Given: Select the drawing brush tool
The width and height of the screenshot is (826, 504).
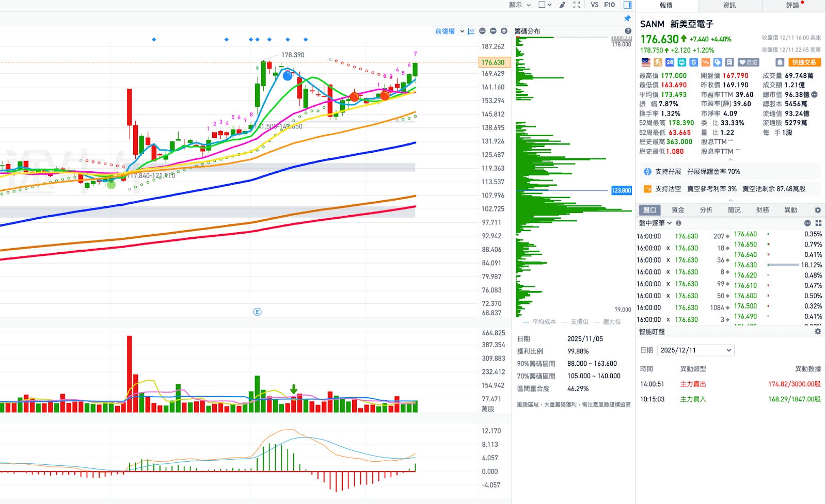Looking at the screenshot, I should pyautogui.click(x=562, y=5).
